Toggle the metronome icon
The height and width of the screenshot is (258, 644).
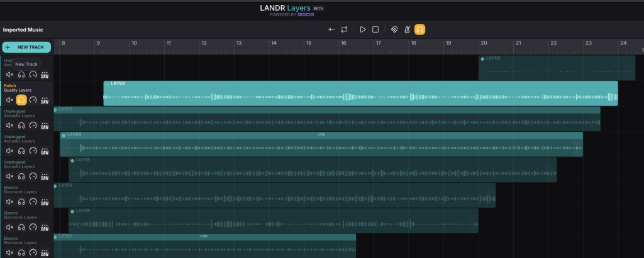(407, 30)
